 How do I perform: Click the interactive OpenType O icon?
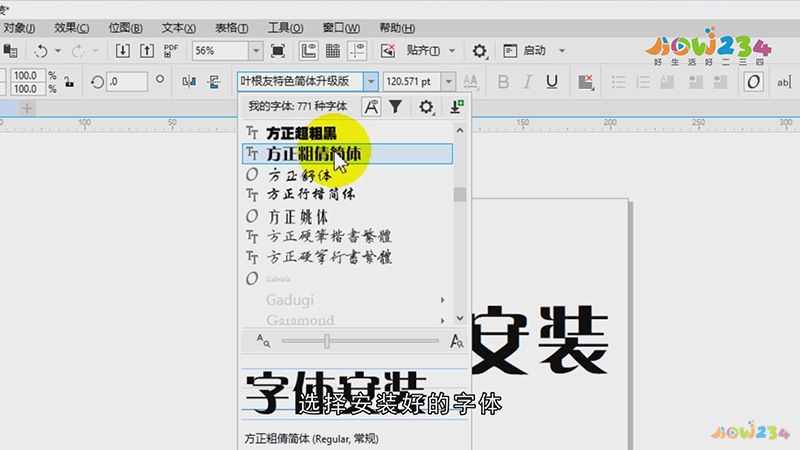tap(754, 82)
